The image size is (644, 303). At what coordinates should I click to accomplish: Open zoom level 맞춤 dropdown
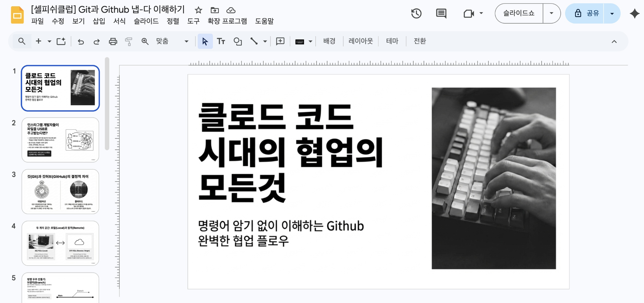coord(172,41)
